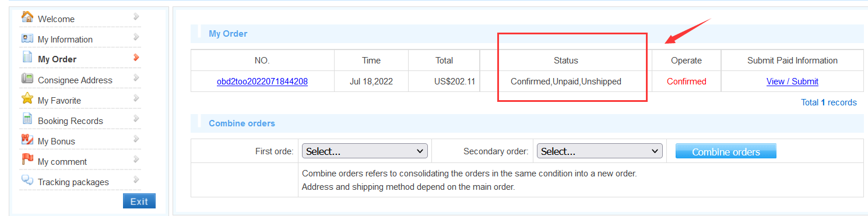Click the My Favorite star icon
This screenshot has width=868, height=216.
pyautogui.click(x=27, y=98)
